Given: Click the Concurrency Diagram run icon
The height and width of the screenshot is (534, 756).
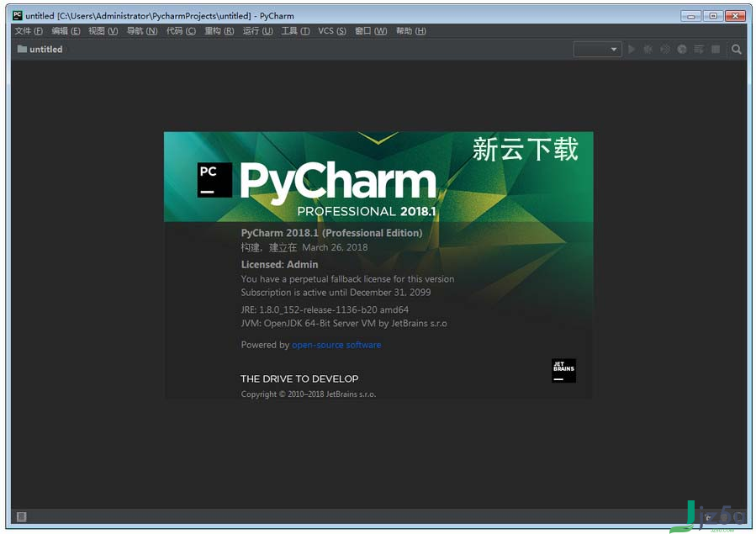Looking at the screenshot, I should coord(699,49).
